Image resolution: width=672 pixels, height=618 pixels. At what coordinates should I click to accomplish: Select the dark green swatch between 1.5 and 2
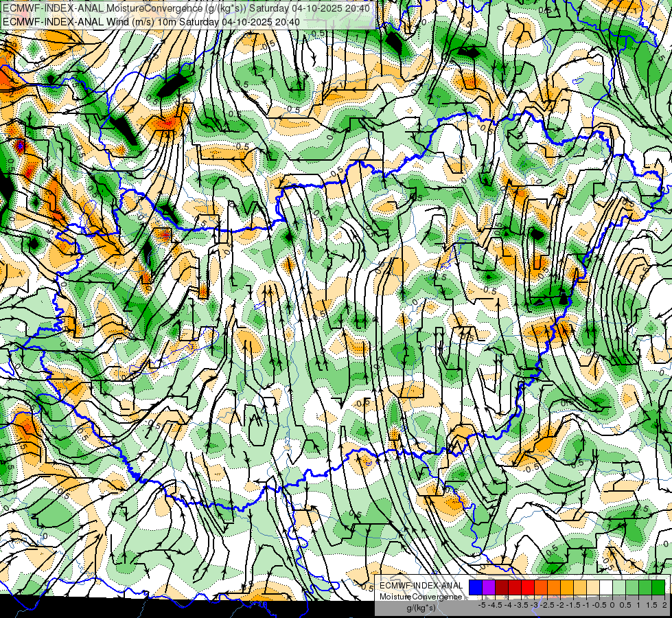pyautogui.click(x=658, y=588)
